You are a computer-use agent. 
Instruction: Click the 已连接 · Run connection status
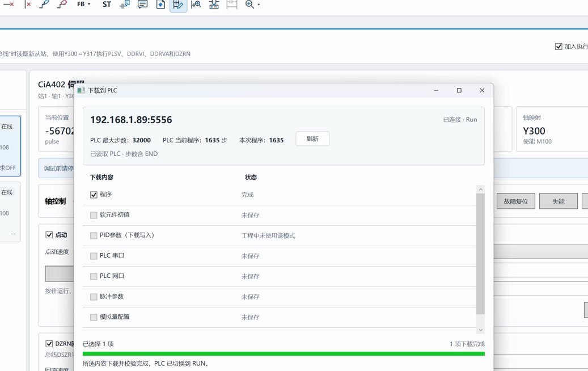pyautogui.click(x=460, y=119)
